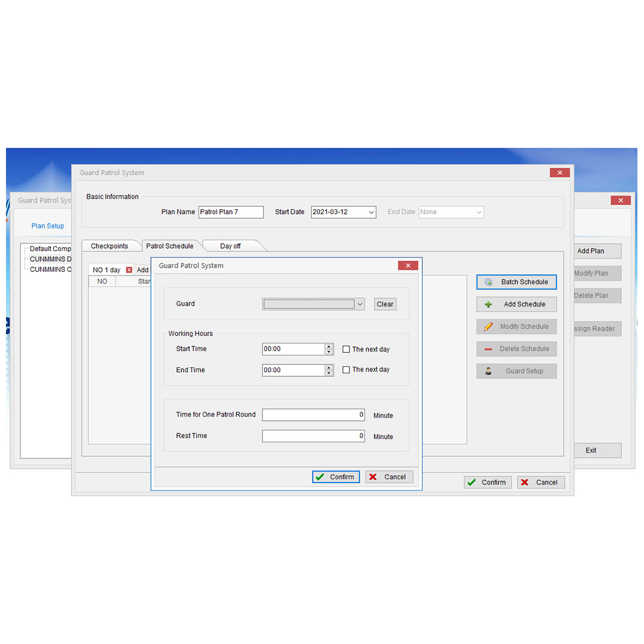Close the innermost Guard Patrol System dialog

[408, 266]
